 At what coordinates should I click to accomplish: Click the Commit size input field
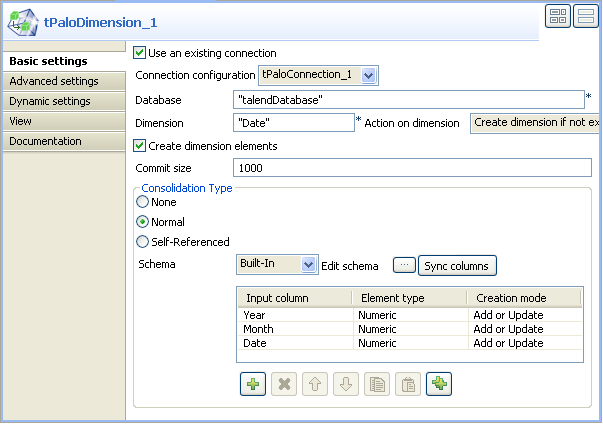click(411, 168)
